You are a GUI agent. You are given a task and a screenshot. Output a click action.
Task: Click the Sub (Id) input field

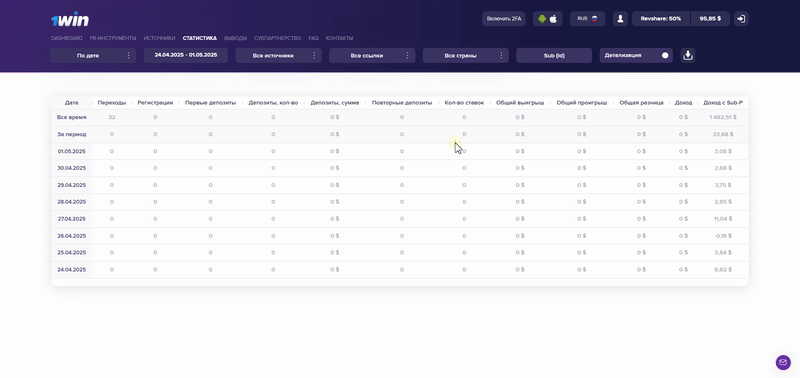pyautogui.click(x=554, y=55)
